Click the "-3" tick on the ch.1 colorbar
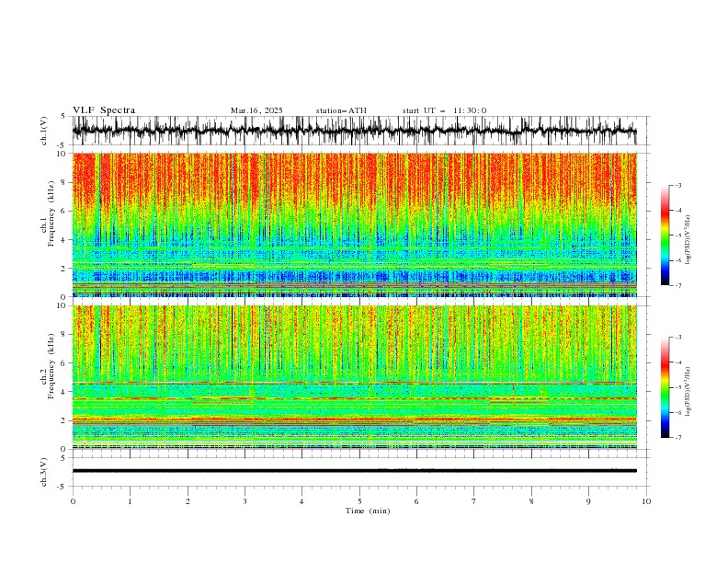This screenshot has height=563, width=728. [x=677, y=185]
